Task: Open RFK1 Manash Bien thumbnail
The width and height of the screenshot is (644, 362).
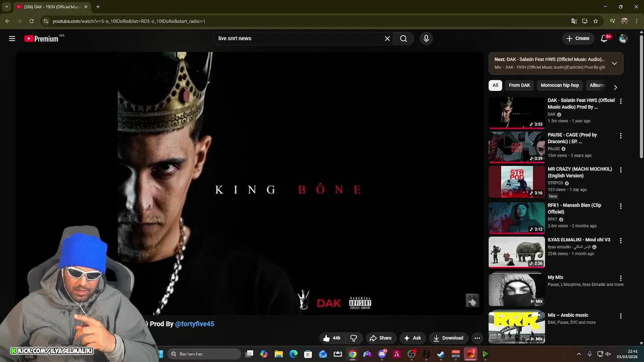Action: (x=517, y=218)
